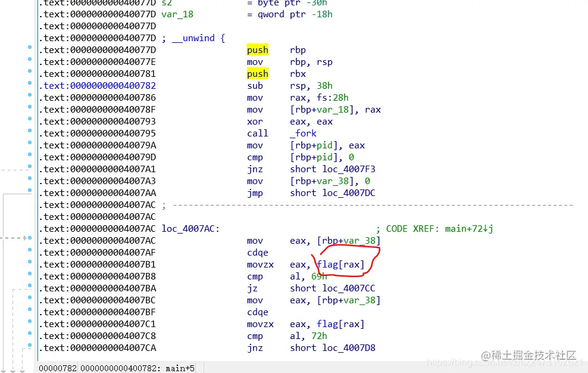Viewport: 588px width, 373px height.
Task: Toggle breakpoint dot at address 4007CA
Action: (x=30, y=345)
